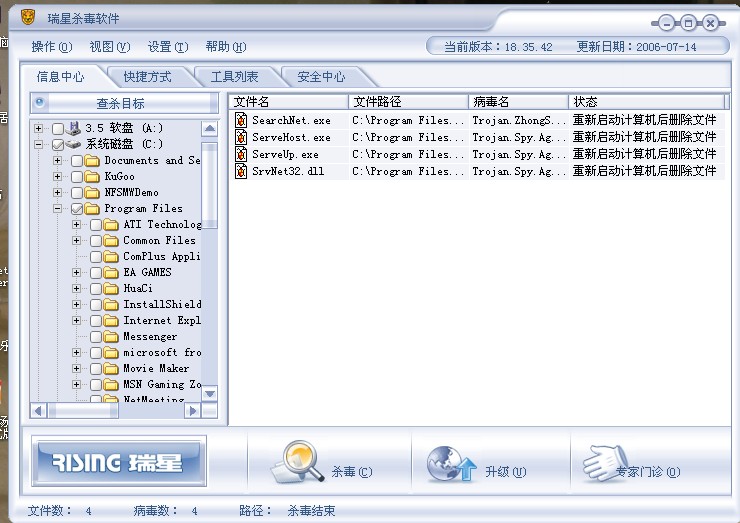
Task: Expand the EA GAMES folder node
Action: tap(76, 272)
